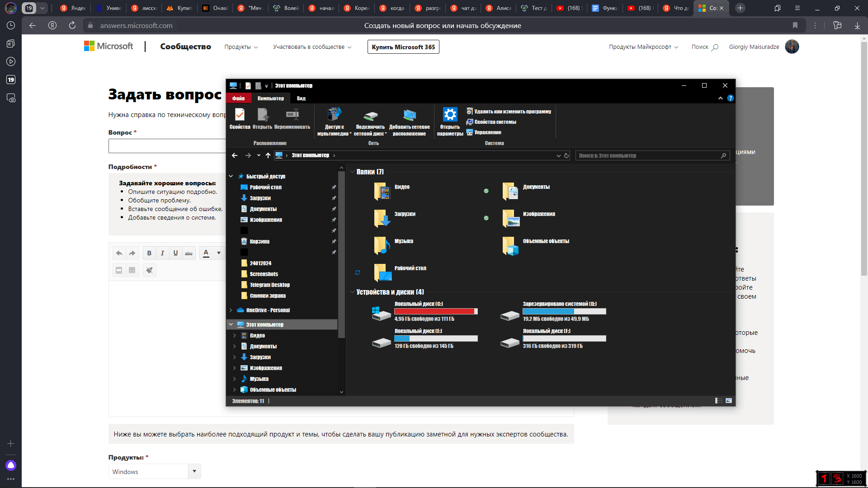Click Underline in the forum editor

click(175, 253)
